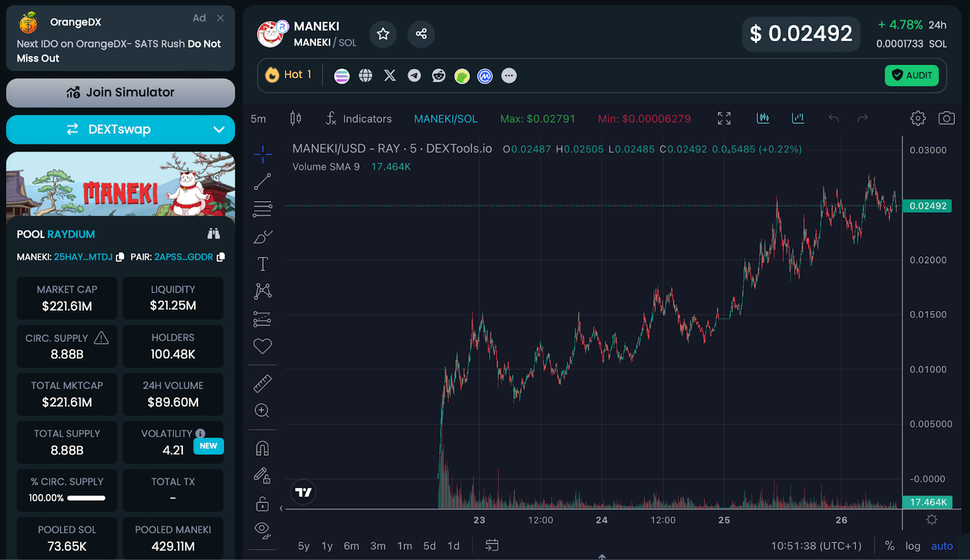Open the Indicators menu
This screenshot has height=560, width=970.
coord(358,119)
